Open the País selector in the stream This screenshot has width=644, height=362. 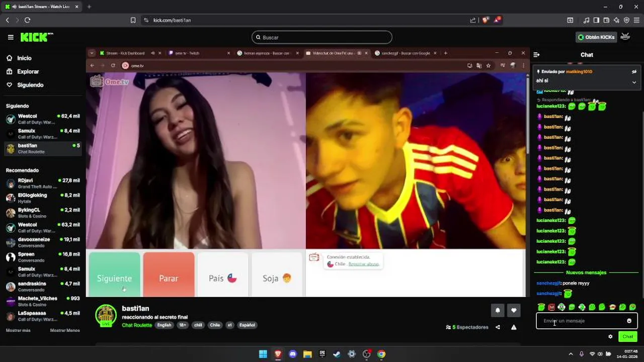pyautogui.click(x=222, y=275)
